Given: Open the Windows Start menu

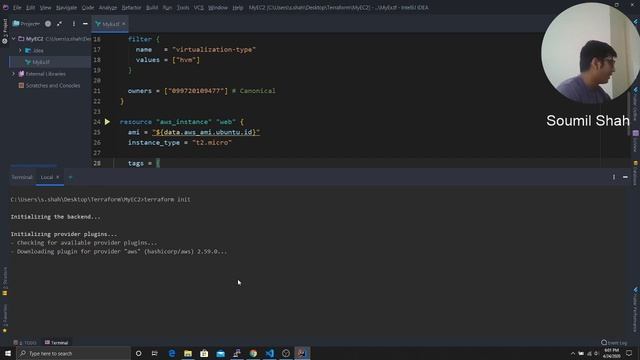Looking at the screenshot, I should pos(8,353).
